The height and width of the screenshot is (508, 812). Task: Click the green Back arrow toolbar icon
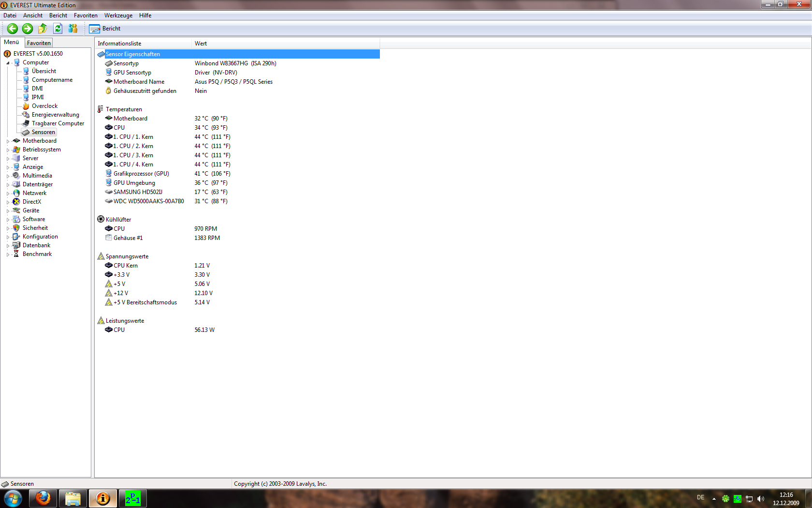coord(13,29)
